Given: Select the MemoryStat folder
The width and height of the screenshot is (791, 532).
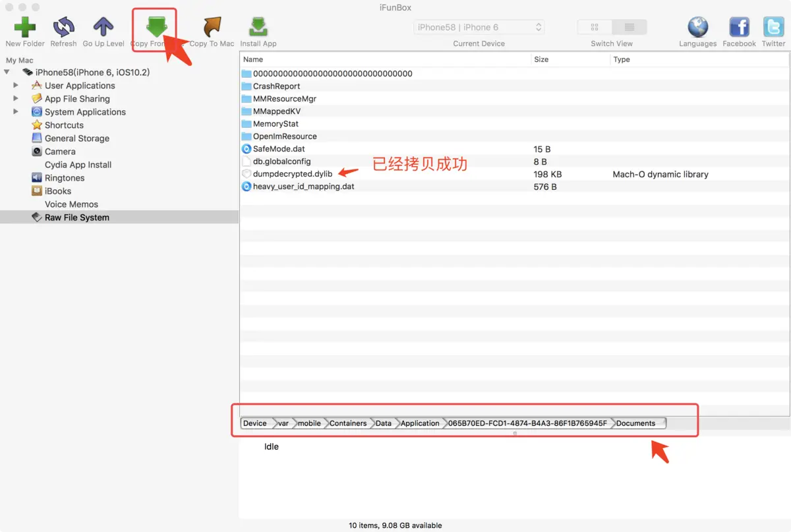Looking at the screenshot, I should tap(515, 124).
